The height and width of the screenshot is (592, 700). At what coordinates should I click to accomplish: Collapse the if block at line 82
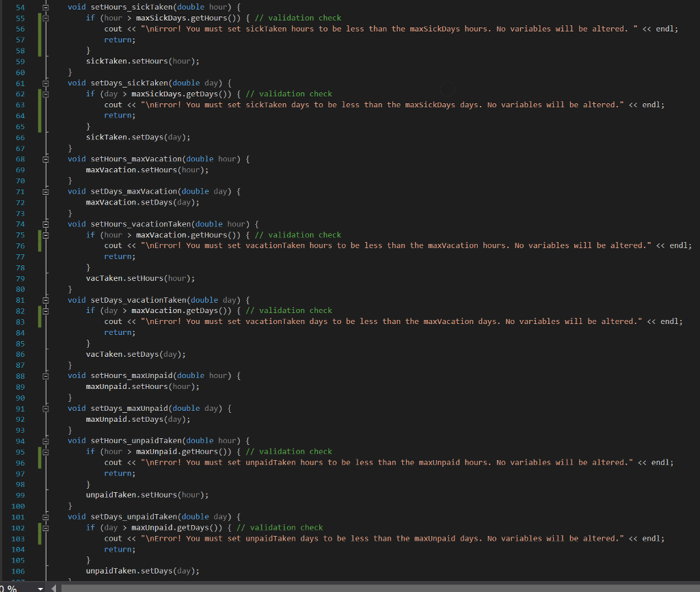point(46,311)
